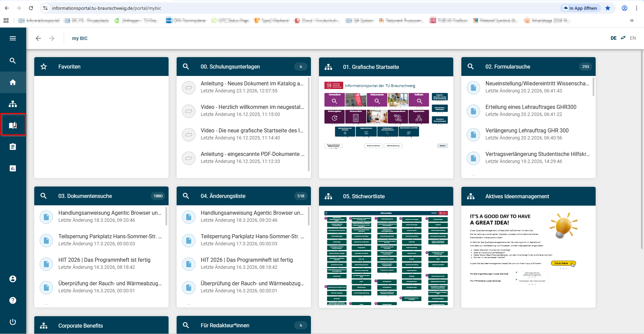Open Erteilung eines Lehrauftrages GHR300 document
644x334 pixels.
point(531,107)
